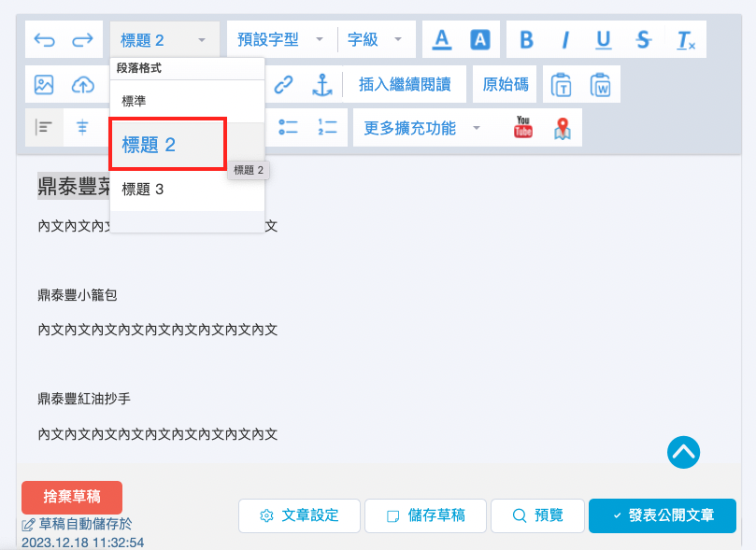This screenshot has width=756, height=550.
Task: Click the map location pin icon
Action: 562,127
